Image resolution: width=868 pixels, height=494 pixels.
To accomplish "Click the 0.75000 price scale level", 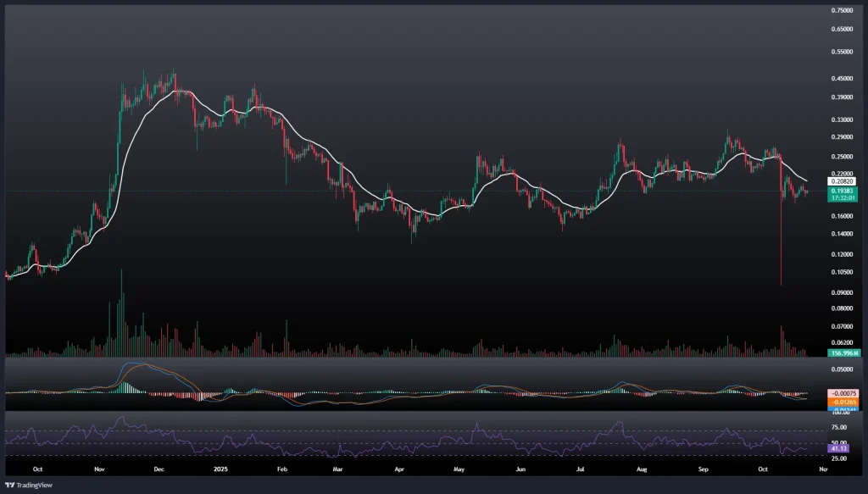I will tap(843, 11).
